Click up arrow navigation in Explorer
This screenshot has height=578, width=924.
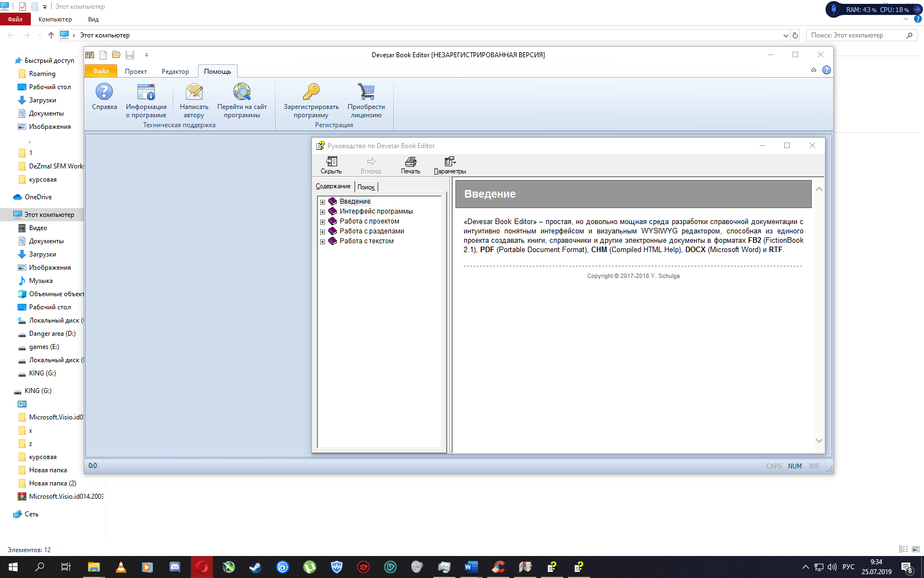click(x=51, y=35)
